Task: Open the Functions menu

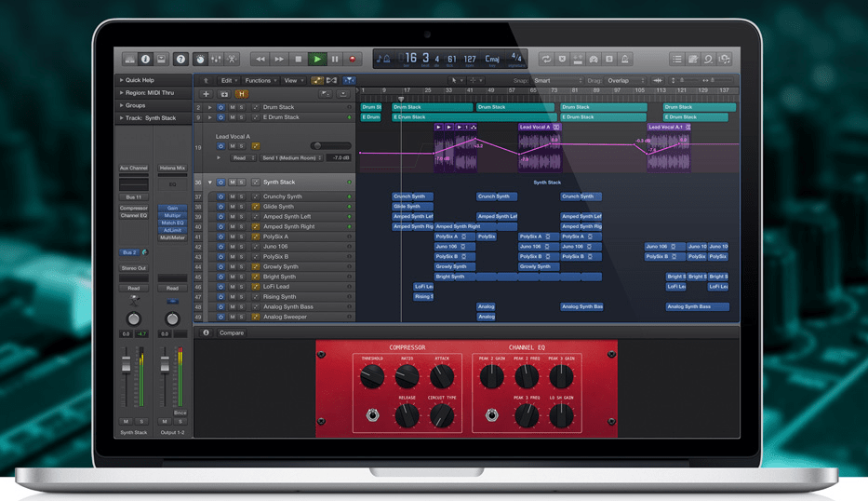Action: tap(260, 81)
